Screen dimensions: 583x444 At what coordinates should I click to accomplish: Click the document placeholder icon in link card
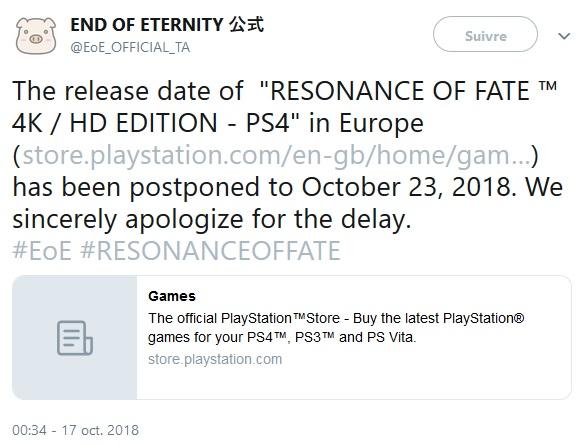click(x=75, y=338)
